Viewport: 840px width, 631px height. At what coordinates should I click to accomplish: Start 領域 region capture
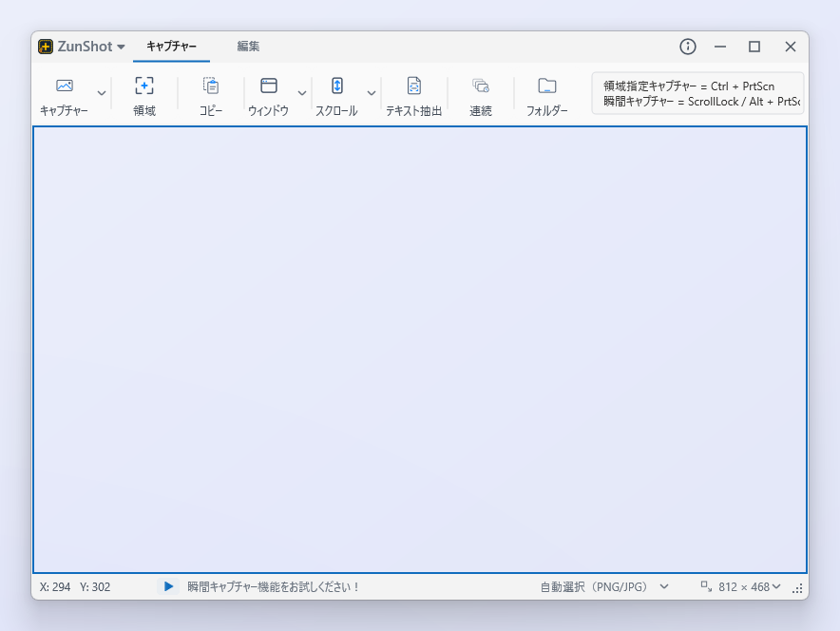pyautogui.click(x=144, y=95)
